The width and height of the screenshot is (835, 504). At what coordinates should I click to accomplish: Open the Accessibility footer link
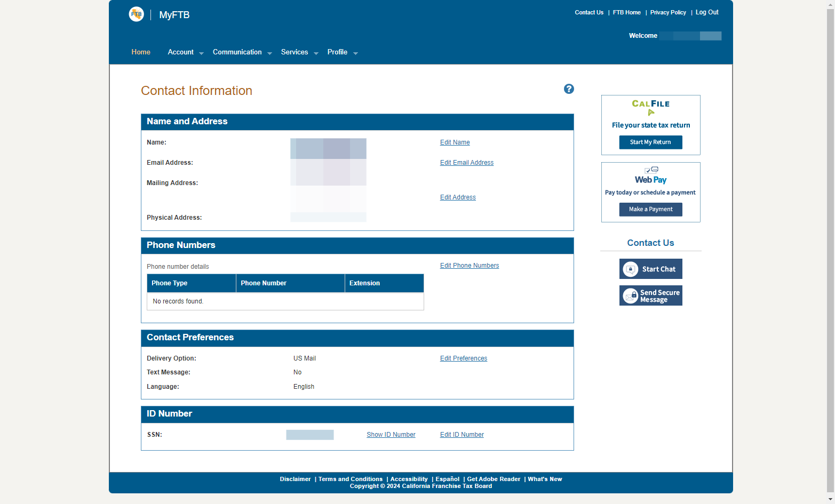coord(409,479)
